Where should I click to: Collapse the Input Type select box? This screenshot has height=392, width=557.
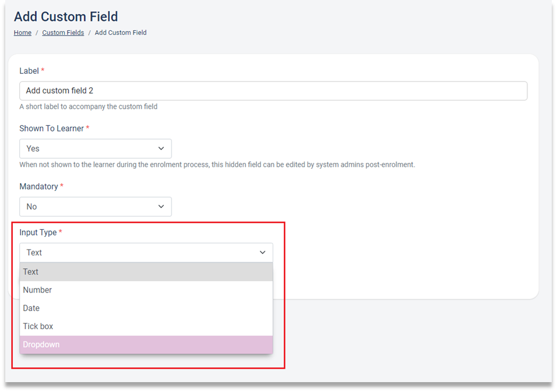[x=146, y=252]
